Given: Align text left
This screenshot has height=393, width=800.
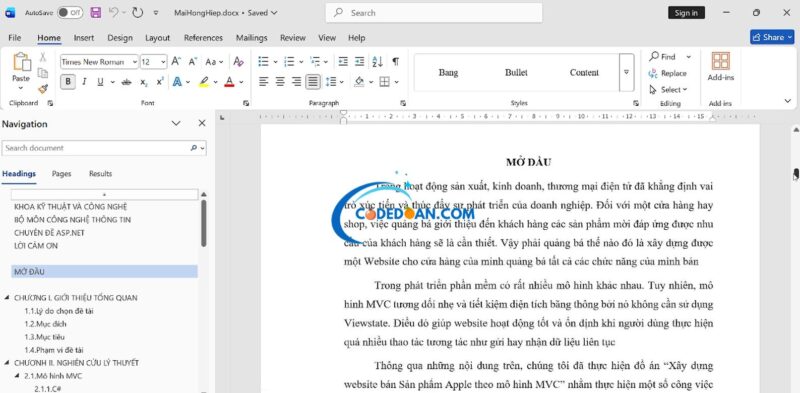Looking at the screenshot, I should [x=263, y=82].
